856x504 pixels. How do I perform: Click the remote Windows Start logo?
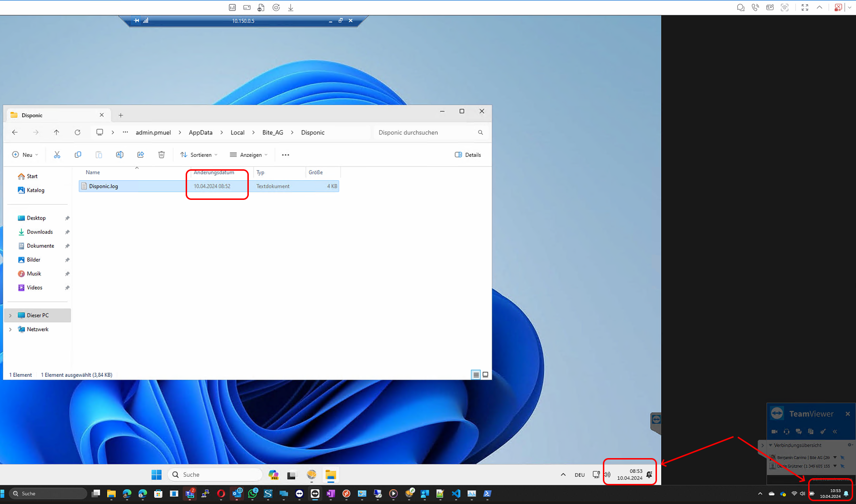pyautogui.click(x=156, y=474)
